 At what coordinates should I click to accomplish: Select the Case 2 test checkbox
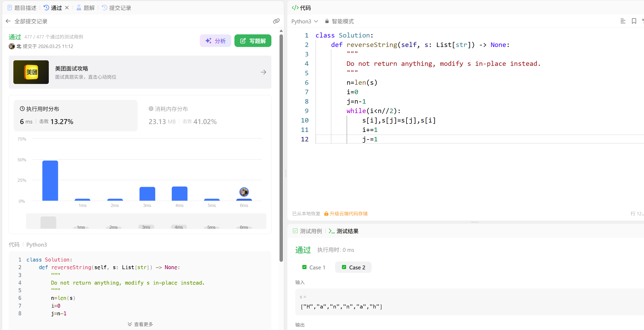344,267
